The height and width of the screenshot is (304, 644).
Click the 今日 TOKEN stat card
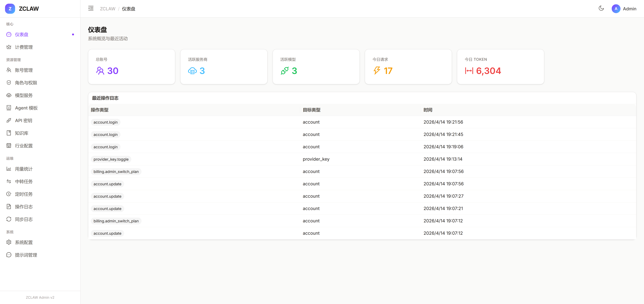coord(500,67)
